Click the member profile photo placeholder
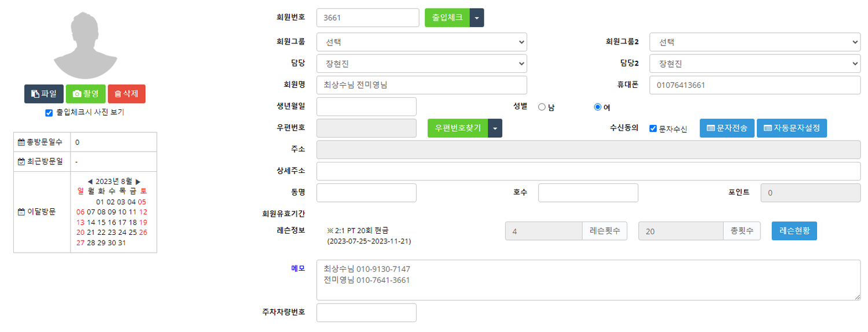868x332 pixels. tap(85, 46)
